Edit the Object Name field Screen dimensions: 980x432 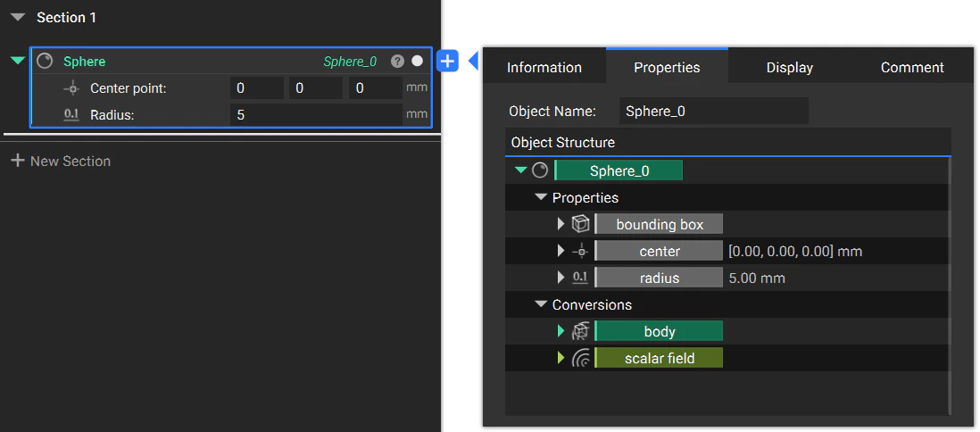coord(714,112)
